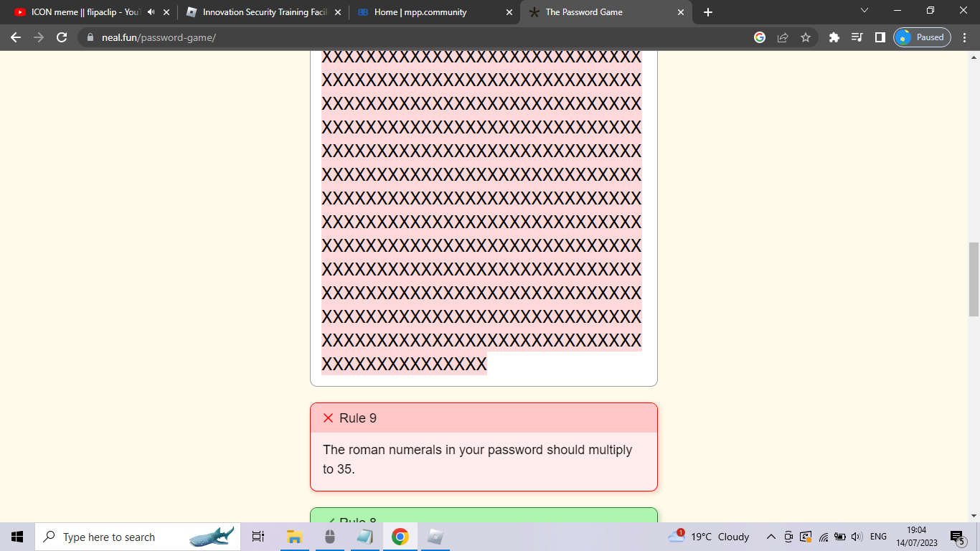Click the tray icon with orange dot
Screen dimensions: 980x551
tap(806, 537)
